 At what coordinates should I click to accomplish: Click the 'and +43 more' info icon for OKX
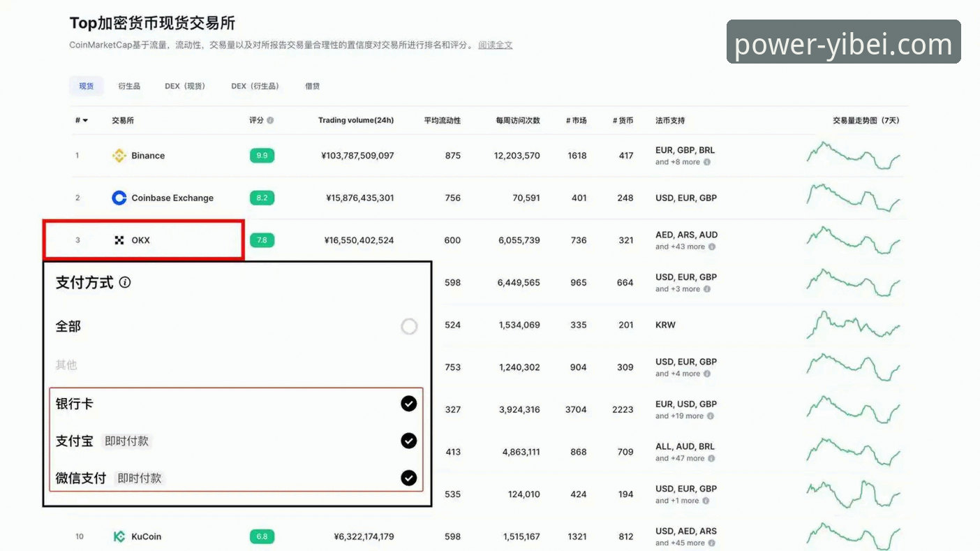pyautogui.click(x=713, y=247)
